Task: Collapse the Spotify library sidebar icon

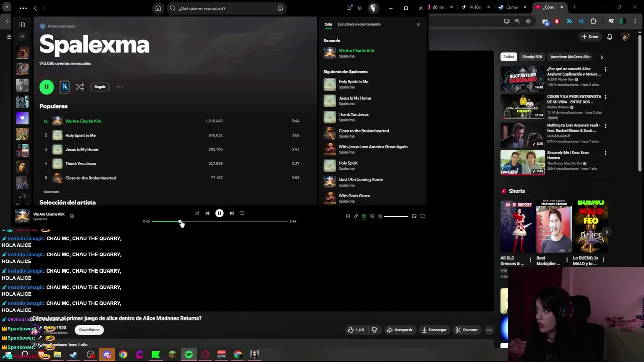Action: pyautogui.click(x=22, y=24)
